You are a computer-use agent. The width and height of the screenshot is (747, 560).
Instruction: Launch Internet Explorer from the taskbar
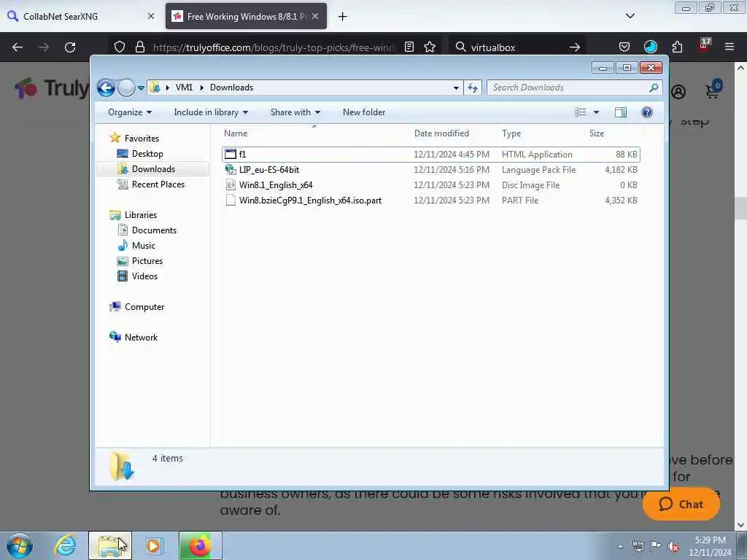tap(65, 545)
